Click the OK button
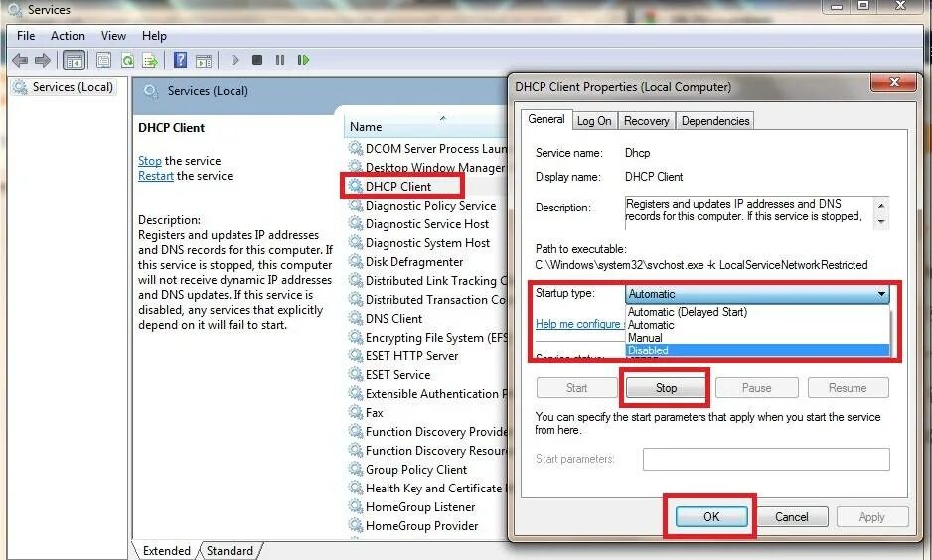Screen dimensions: 932x560 pyautogui.click(x=711, y=517)
